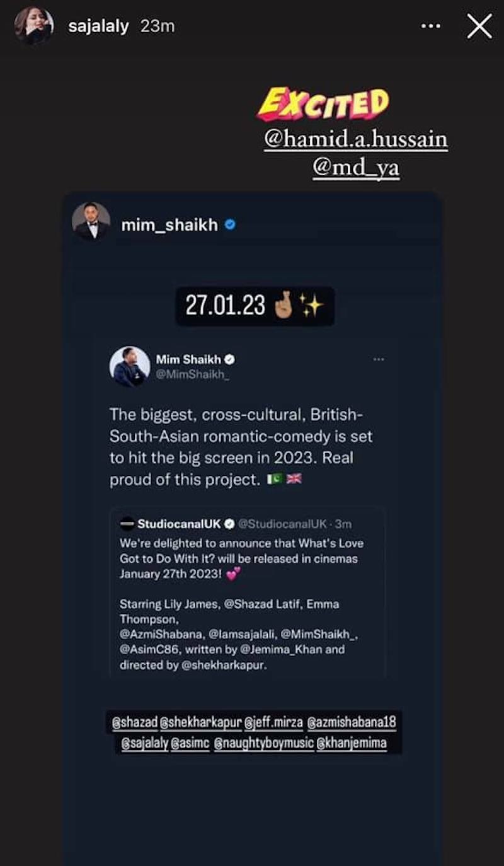The height and width of the screenshot is (866, 504).
Task: Open the @khanjemima mention tag
Action: pyautogui.click(x=352, y=743)
